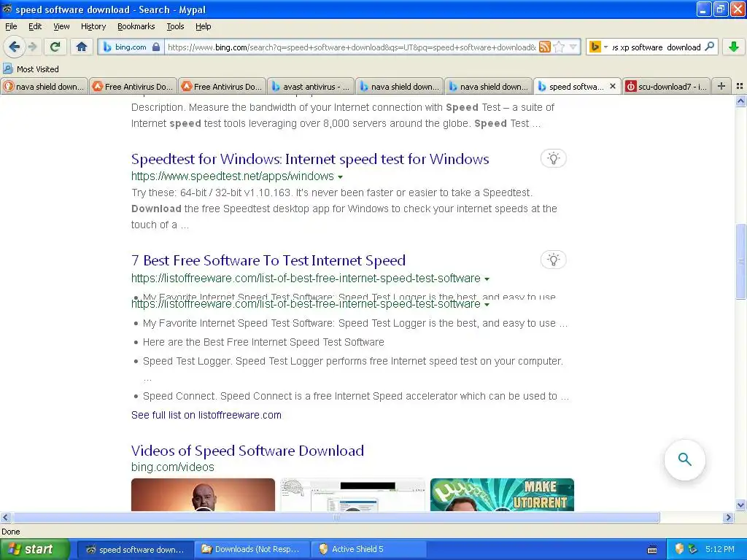This screenshot has width=747, height=560.
Task: Click the floating magnifier search button
Action: [684, 459]
